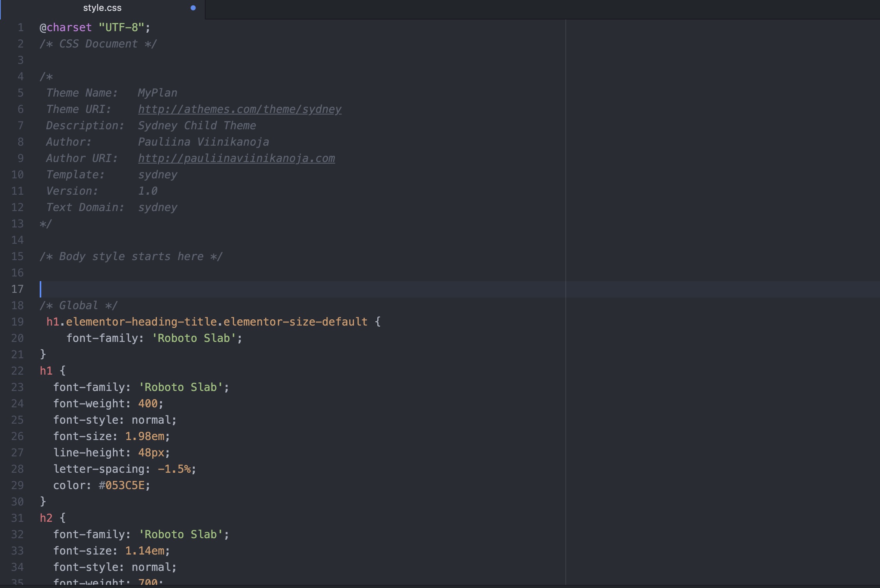Click 'font-style: normal' on line 34
The height and width of the screenshot is (588, 880).
(115, 567)
